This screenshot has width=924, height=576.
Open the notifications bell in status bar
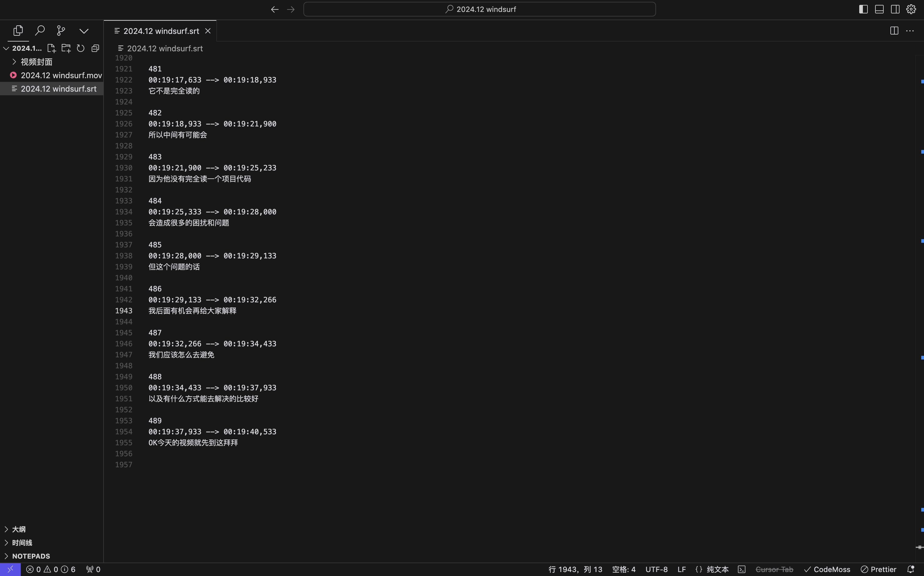pyautogui.click(x=912, y=569)
